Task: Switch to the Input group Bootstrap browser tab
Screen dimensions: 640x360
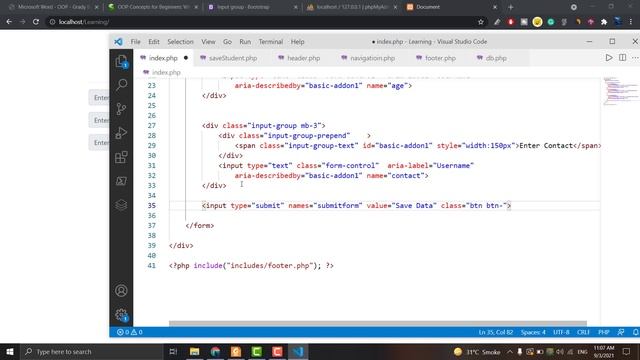Action: pos(243,7)
